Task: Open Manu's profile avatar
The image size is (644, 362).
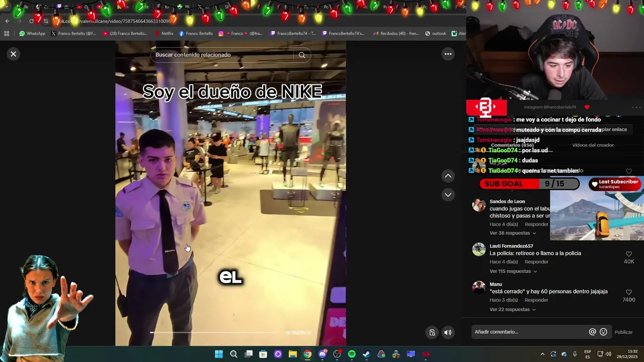Action: click(x=479, y=288)
